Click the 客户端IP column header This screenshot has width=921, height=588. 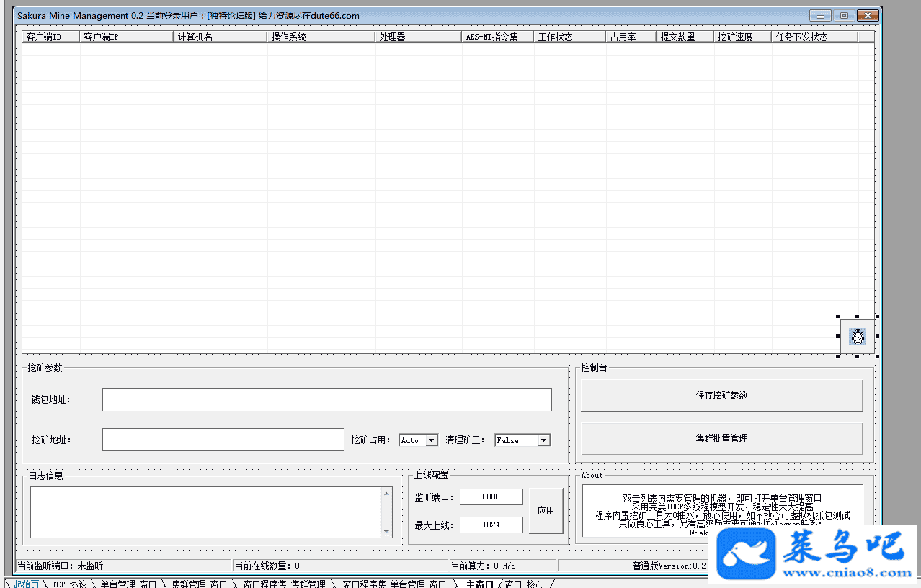coord(126,37)
